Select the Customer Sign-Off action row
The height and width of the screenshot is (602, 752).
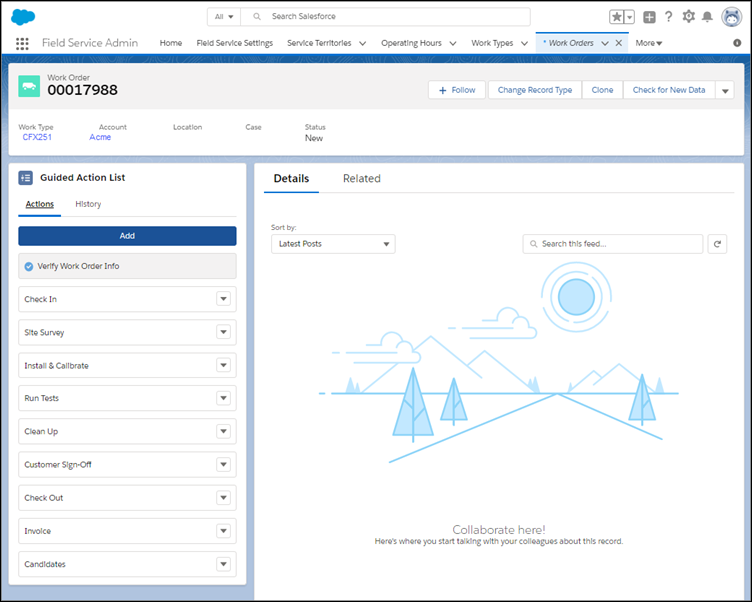coord(127,464)
